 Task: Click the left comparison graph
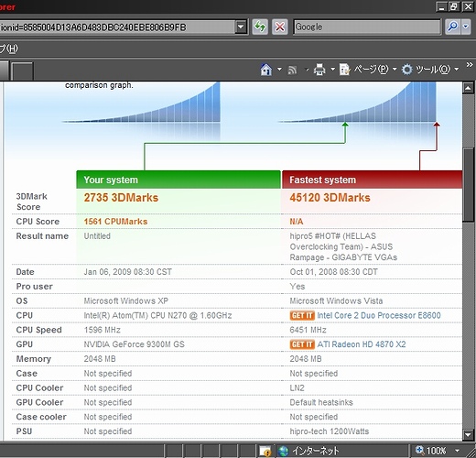141,103
